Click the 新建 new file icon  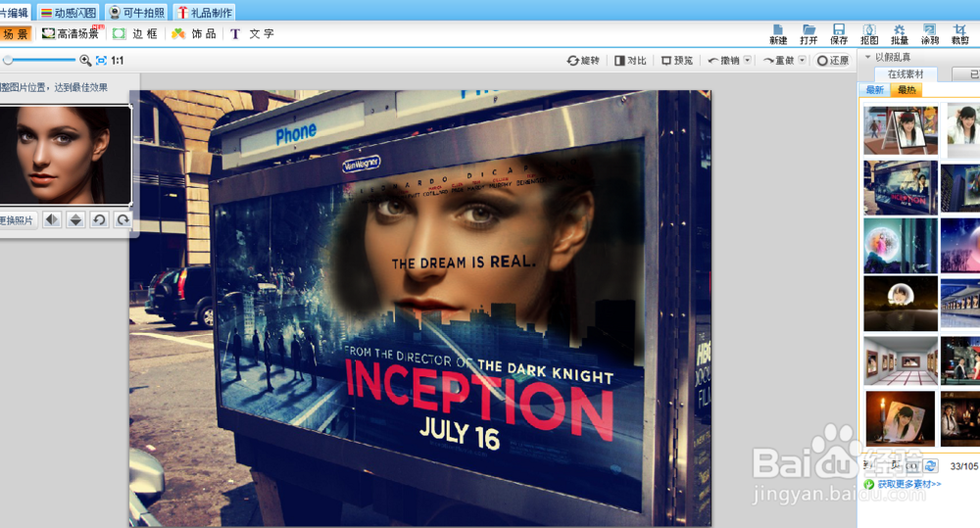[x=778, y=34]
